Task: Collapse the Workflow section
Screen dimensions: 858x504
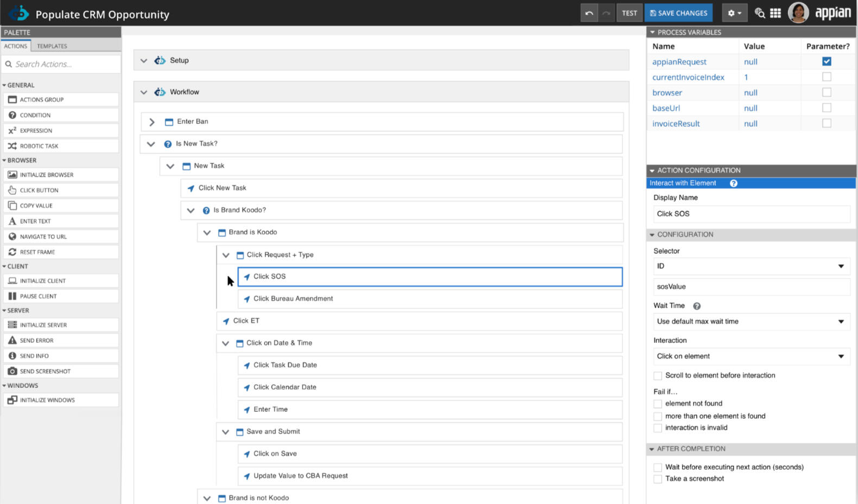Action: pyautogui.click(x=144, y=92)
